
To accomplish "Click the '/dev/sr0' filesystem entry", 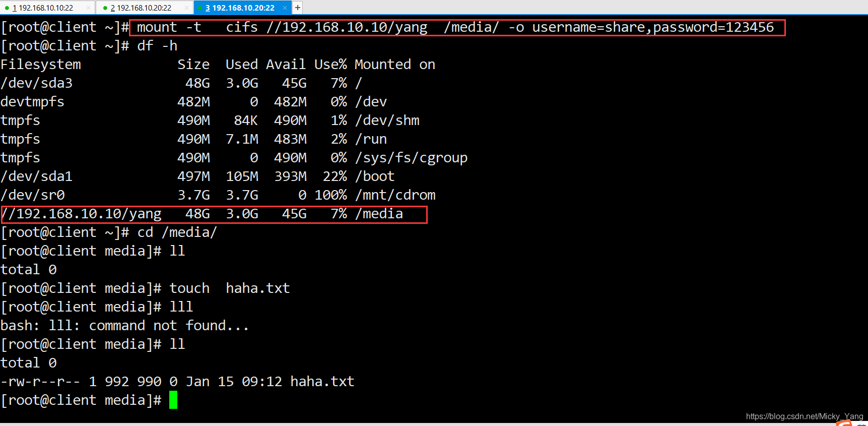I will pyautogui.click(x=33, y=195).
